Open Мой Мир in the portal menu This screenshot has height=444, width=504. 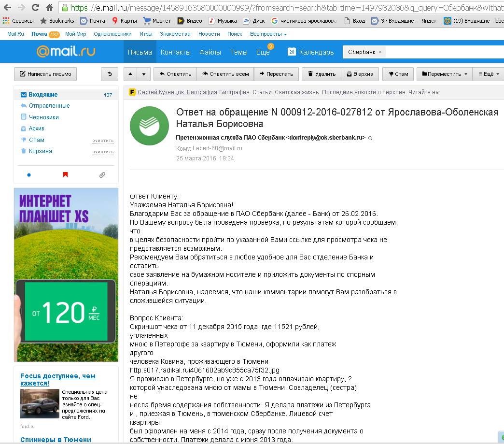[75, 34]
